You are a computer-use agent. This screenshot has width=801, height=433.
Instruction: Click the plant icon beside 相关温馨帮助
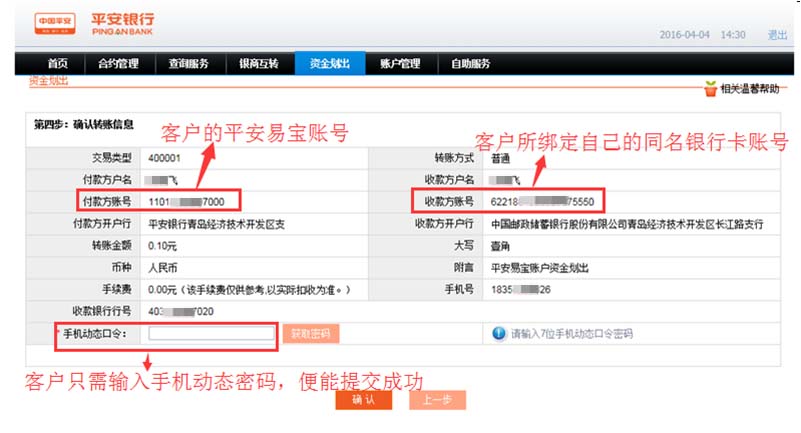[x=710, y=89]
